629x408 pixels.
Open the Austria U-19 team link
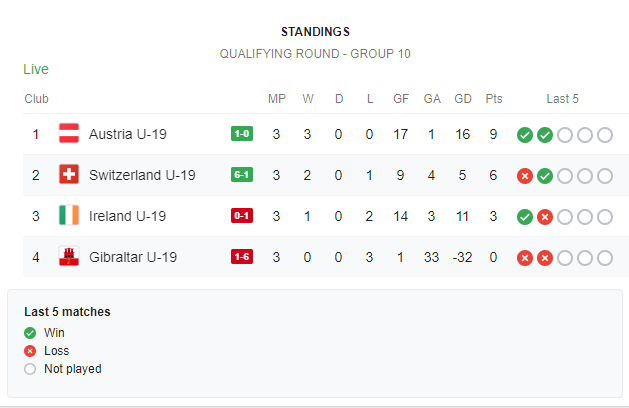point(128,134)
